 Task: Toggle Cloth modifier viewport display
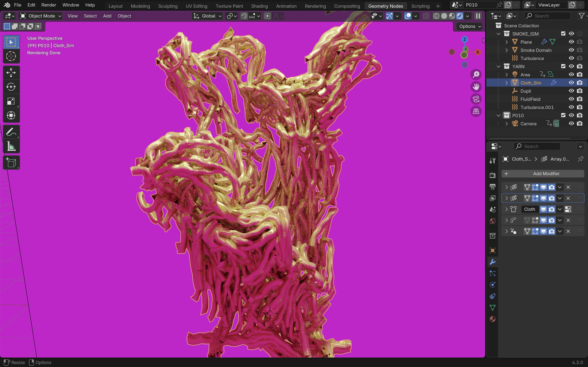tap(543, 209)
